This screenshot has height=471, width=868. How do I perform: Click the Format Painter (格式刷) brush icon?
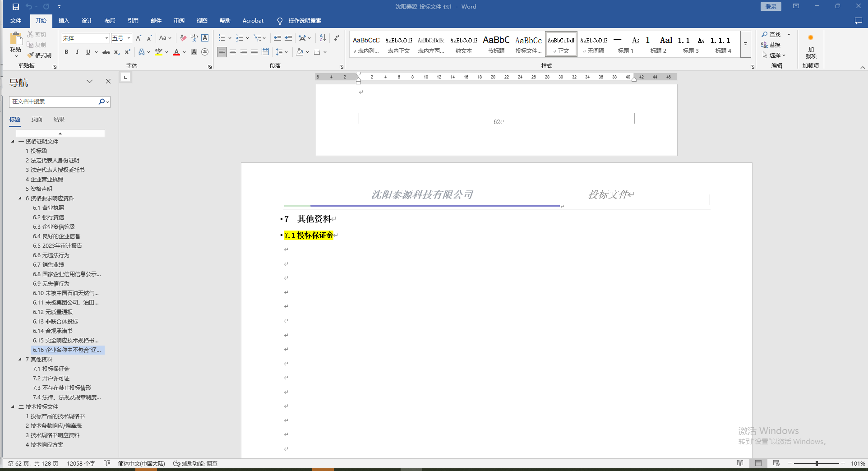[x=31, y=55]
